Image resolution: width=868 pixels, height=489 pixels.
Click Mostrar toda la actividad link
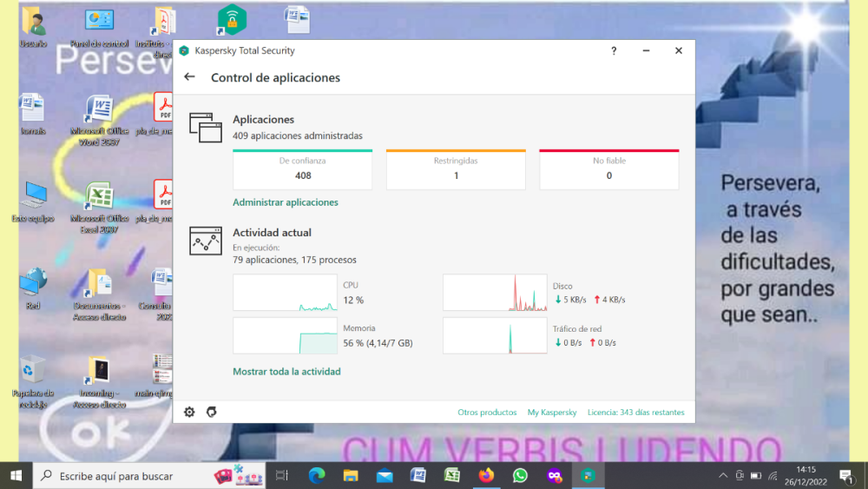pyautogui.click(x=286, y=372)
